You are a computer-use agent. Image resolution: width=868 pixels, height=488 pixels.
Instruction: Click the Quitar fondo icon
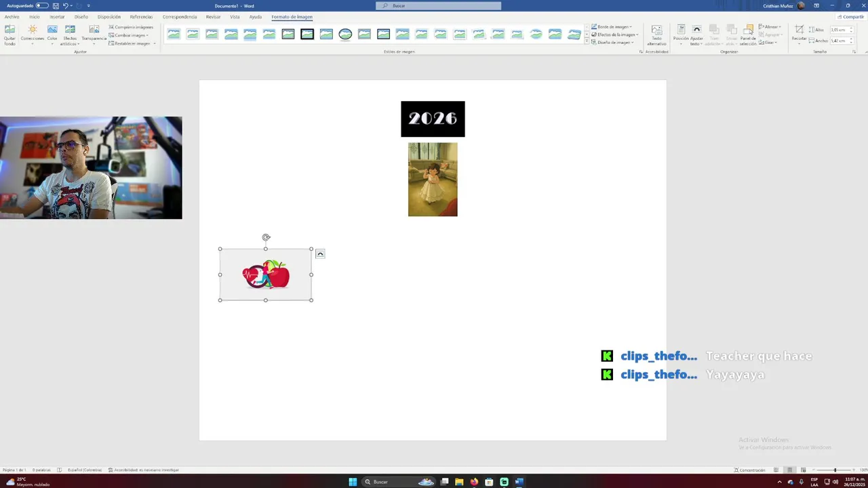click(9, 35)
